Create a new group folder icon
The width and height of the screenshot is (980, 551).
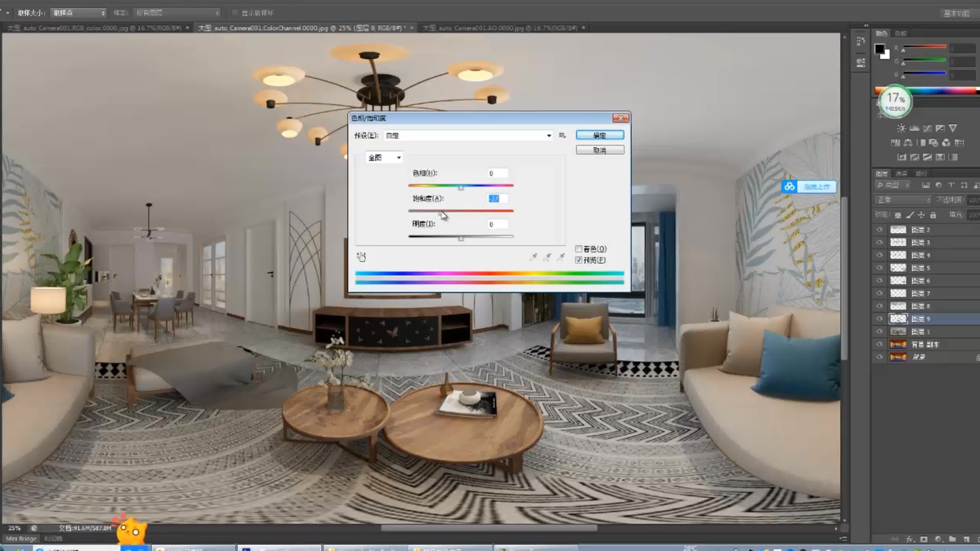(x=952, y=539)
